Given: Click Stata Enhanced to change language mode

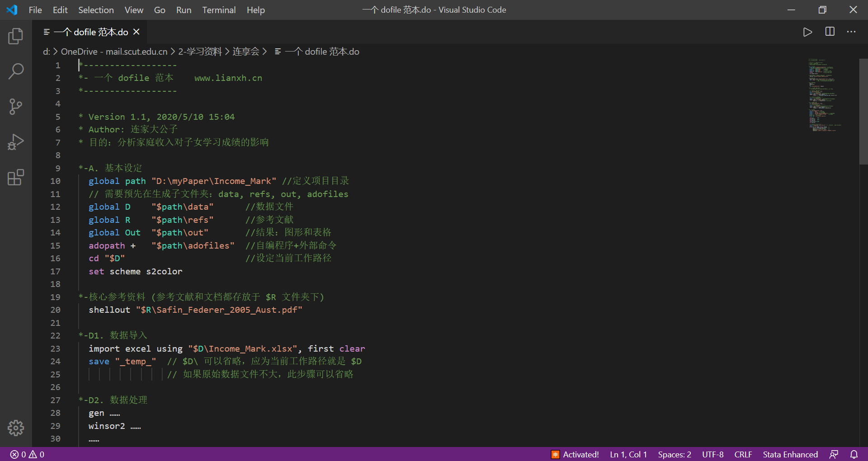Looking at the screenshot, I should point(790,454).
